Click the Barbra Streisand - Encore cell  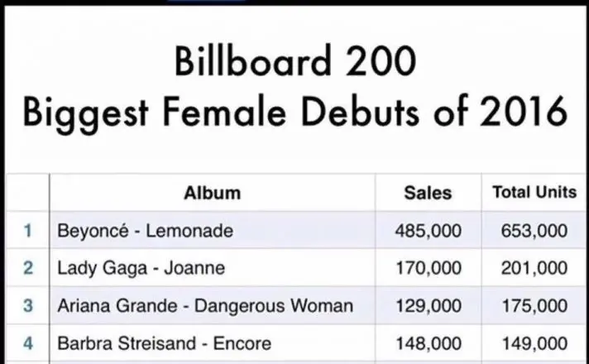point(164,342)
